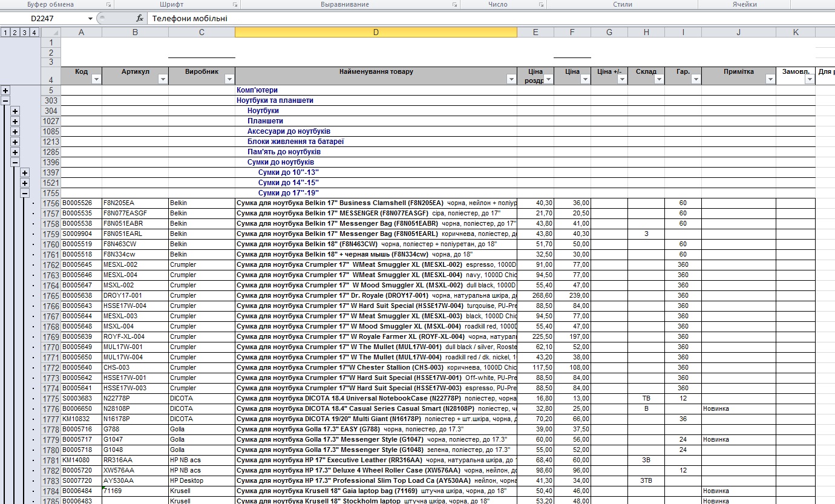Select price cell 117,50
This screenshot has width=835, height=504.
535,368
